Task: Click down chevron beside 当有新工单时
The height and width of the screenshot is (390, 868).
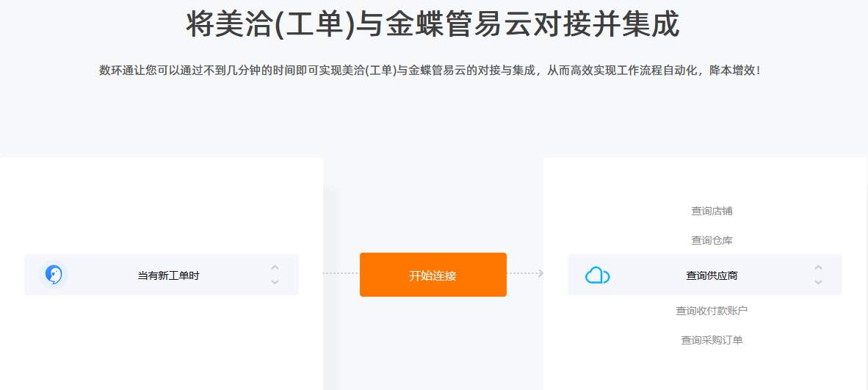Action: click(x=275, y=282)
